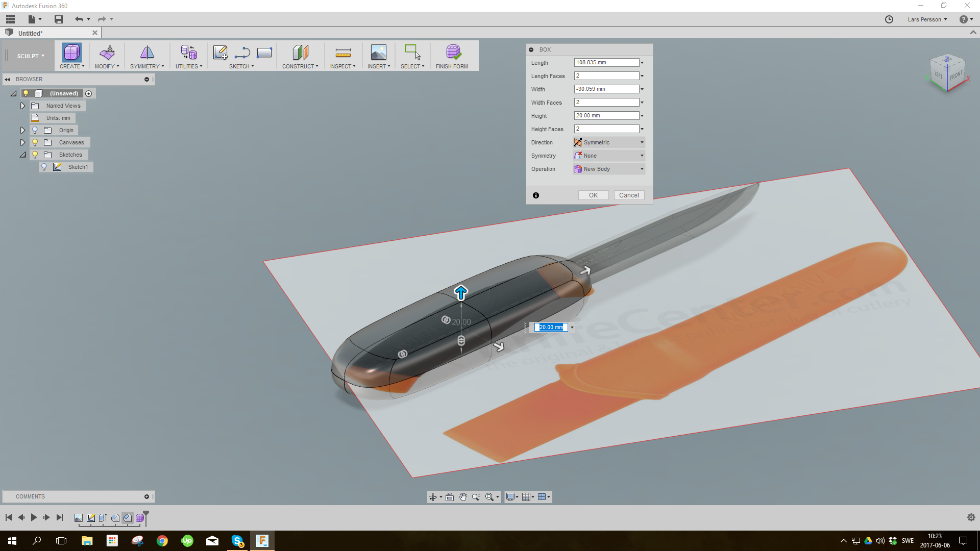Image resolution: width=980 pixels, height=551 pixels.
Task: Hide the Sketches folder lightbulb
Action: tap(35, 155)
